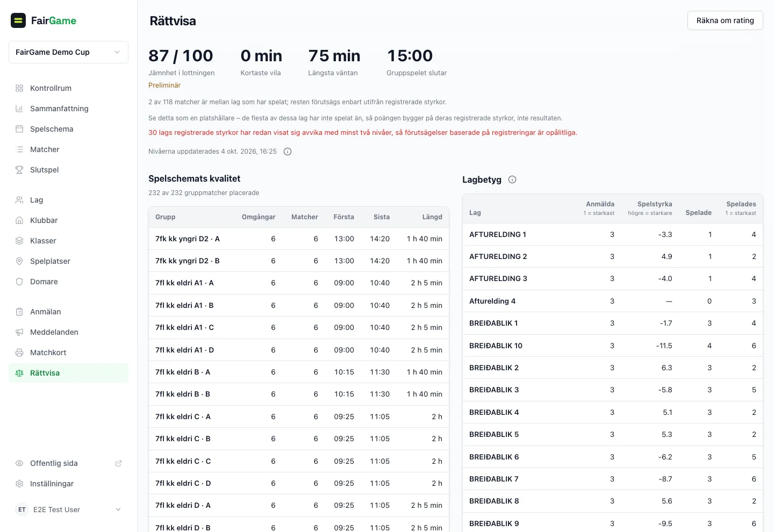Open the FairGame Demo Cup dropdown
The height and width of the screenshot is (532, 774).
(x=68, y=52)
